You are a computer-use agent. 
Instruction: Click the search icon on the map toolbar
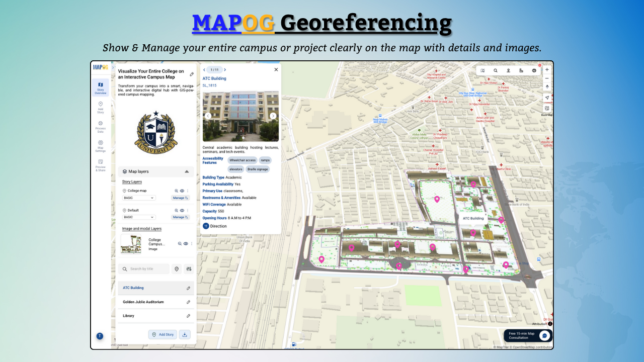click(x=496, y=70)
